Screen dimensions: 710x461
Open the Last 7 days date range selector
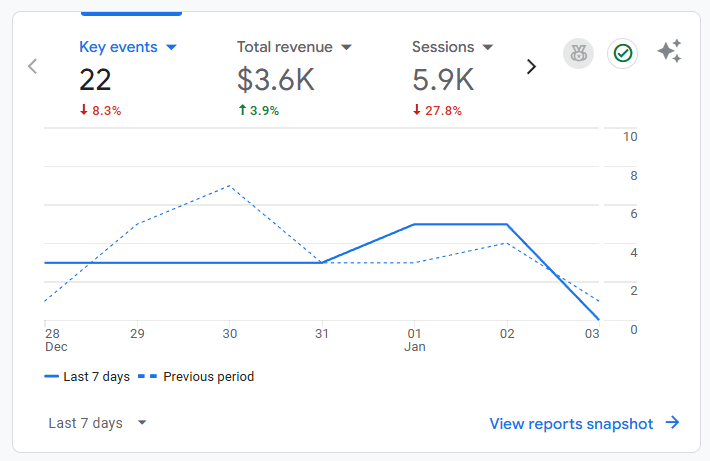coord(97,423)
